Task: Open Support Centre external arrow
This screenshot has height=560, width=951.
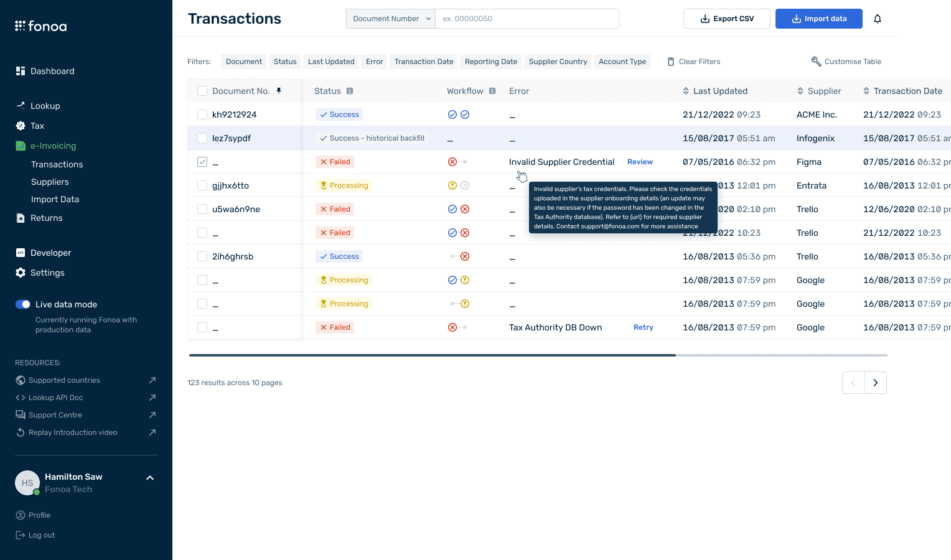Action: 152,415
